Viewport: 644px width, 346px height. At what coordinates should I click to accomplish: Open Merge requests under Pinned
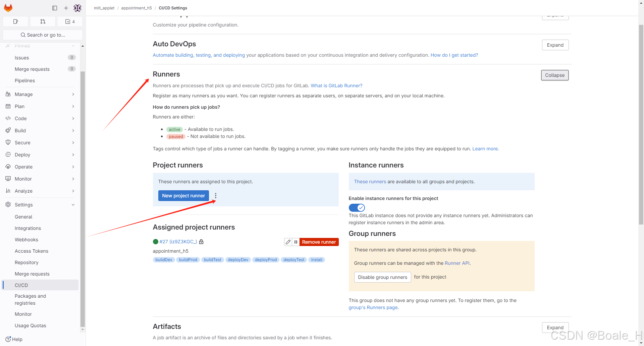click(40, 69)
